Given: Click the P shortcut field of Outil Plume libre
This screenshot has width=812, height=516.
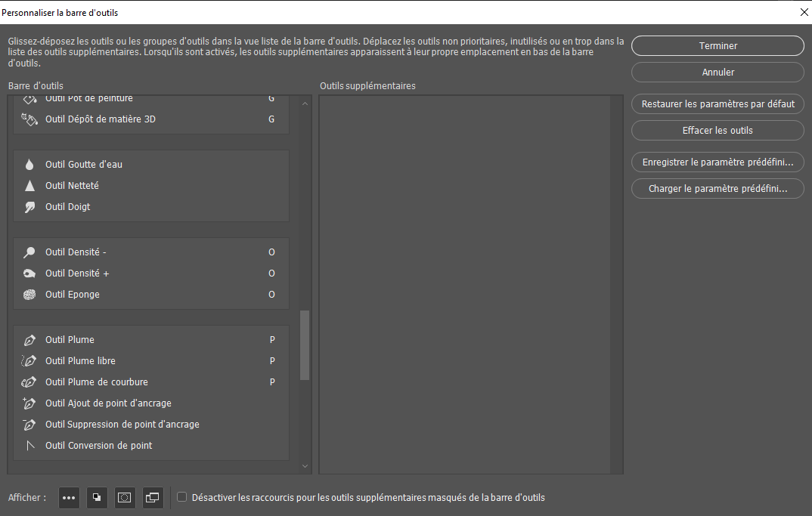Looking at the screenshot, I should pos(272,361).
